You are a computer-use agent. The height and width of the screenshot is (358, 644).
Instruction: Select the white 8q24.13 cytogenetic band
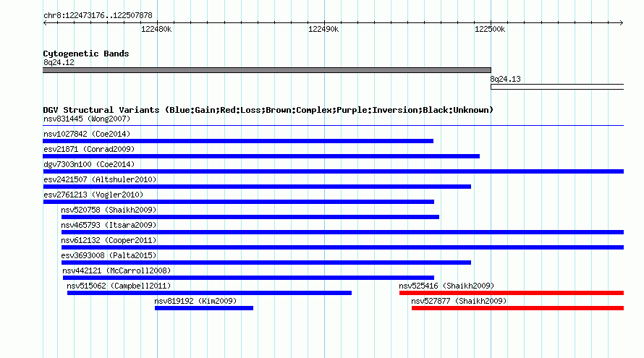(557, 87)
